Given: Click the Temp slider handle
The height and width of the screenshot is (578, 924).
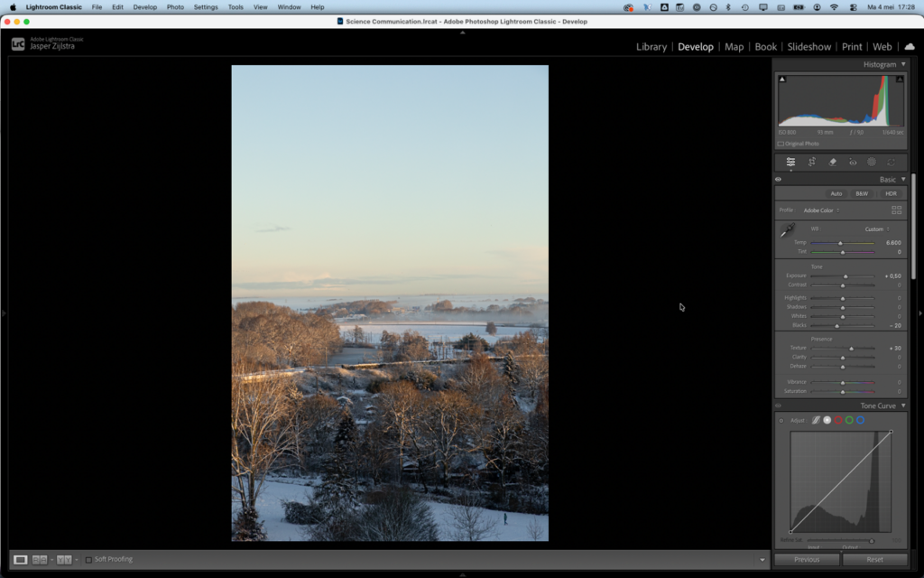Looking at the screenshot, I should 840,243.
